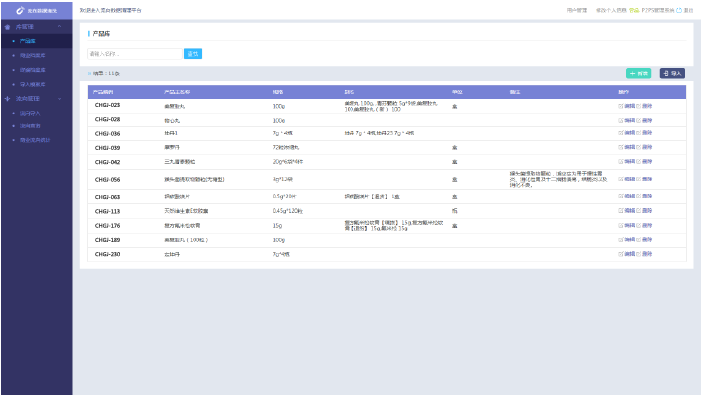This screenshot has height=395, width=701.
Task: Click the product code cell CHGJ-042
Action: pyautogui.click(x=107, y=163)
